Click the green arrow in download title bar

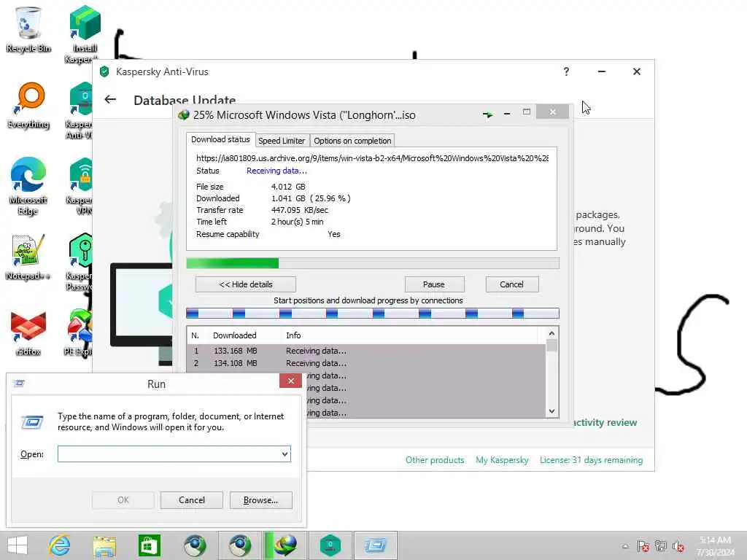[487, 114]
